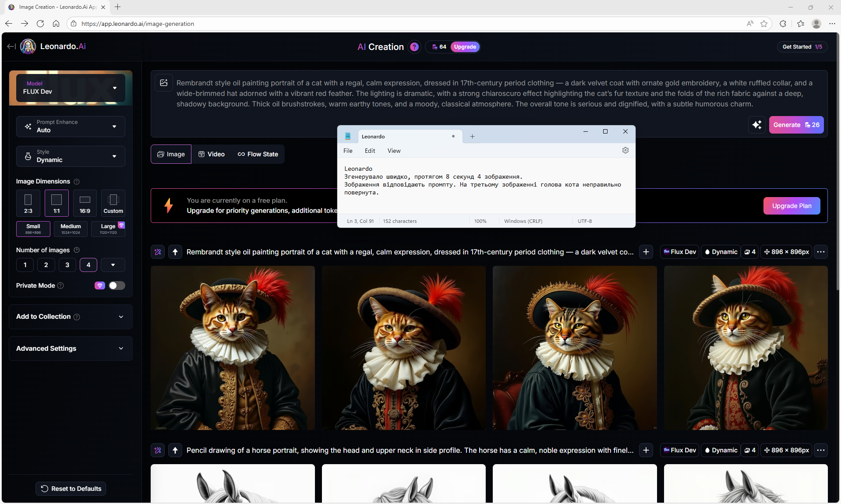Click the plus icon next to the cat prompt

click(646, 252)
